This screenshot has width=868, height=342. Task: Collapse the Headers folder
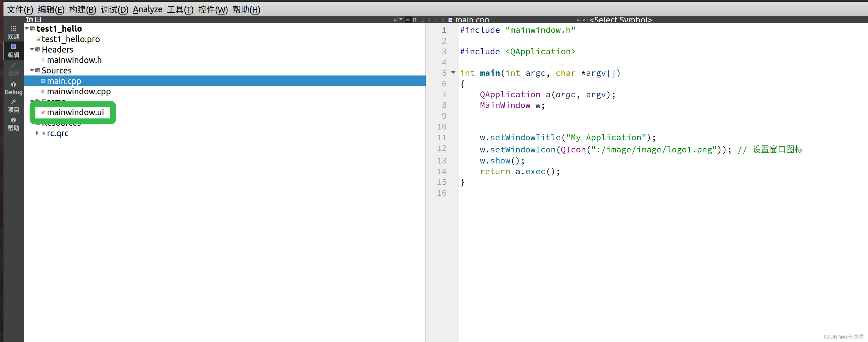[x=32, y=50]
